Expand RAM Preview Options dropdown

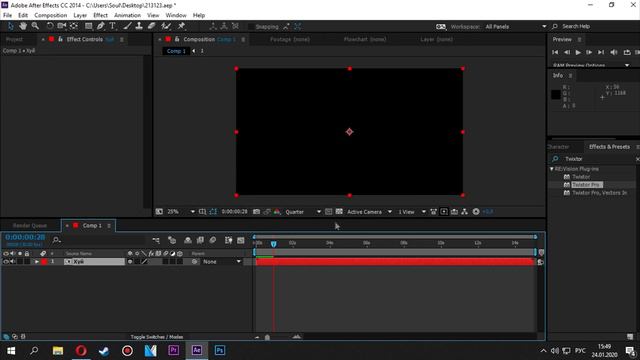pyautogui.click(x=627, y=65)
